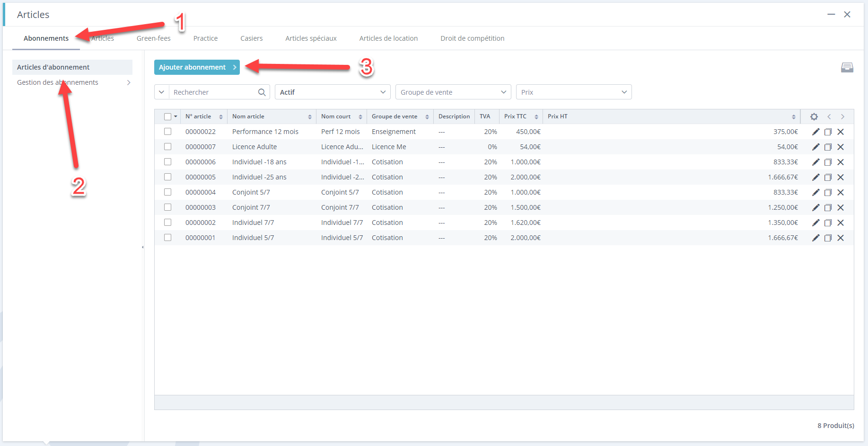
Task: Duplicate the Conjoint 7/7 article
Action: click(x=828, y=207)
